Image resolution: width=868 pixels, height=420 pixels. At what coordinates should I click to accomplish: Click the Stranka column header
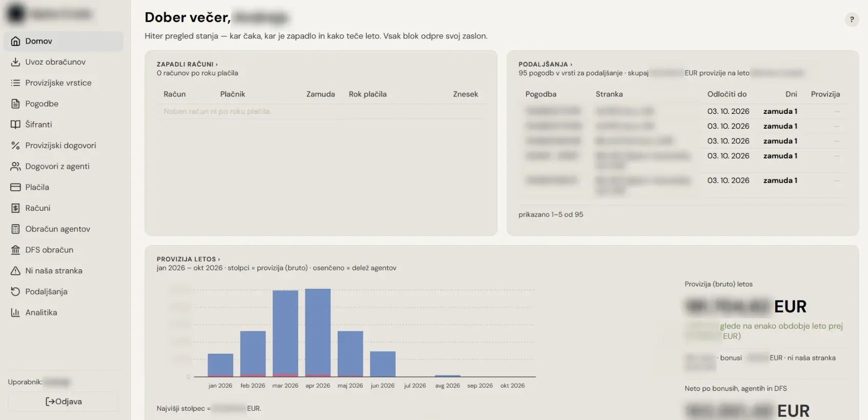click(x=609, y=94)
